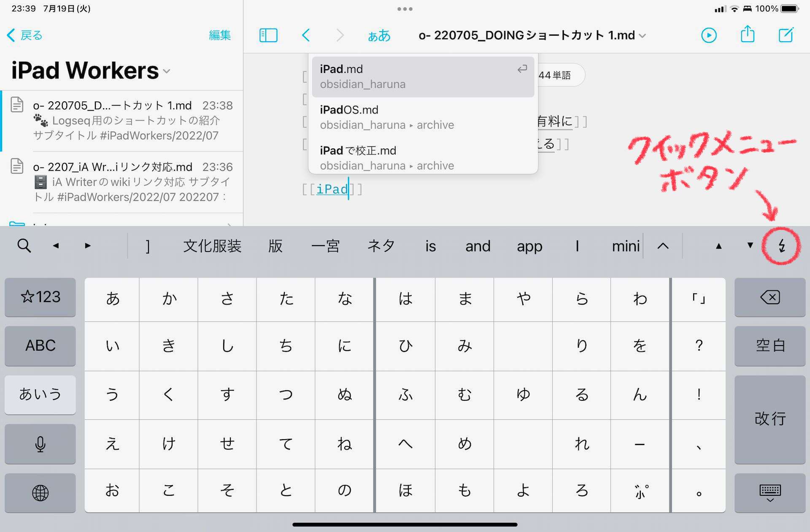Go forward with the right chevron
This screenshot has height=532, width=810.
tap(340, 35)
